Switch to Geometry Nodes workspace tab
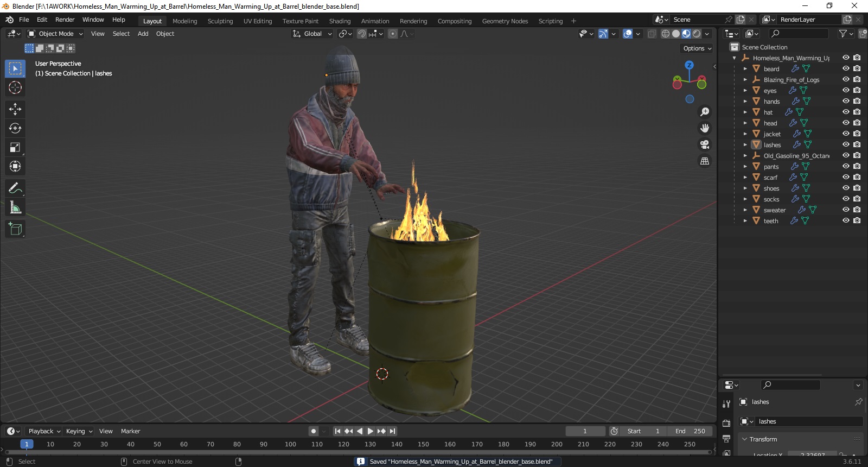The image size is (868, 467). click(505, 21)
